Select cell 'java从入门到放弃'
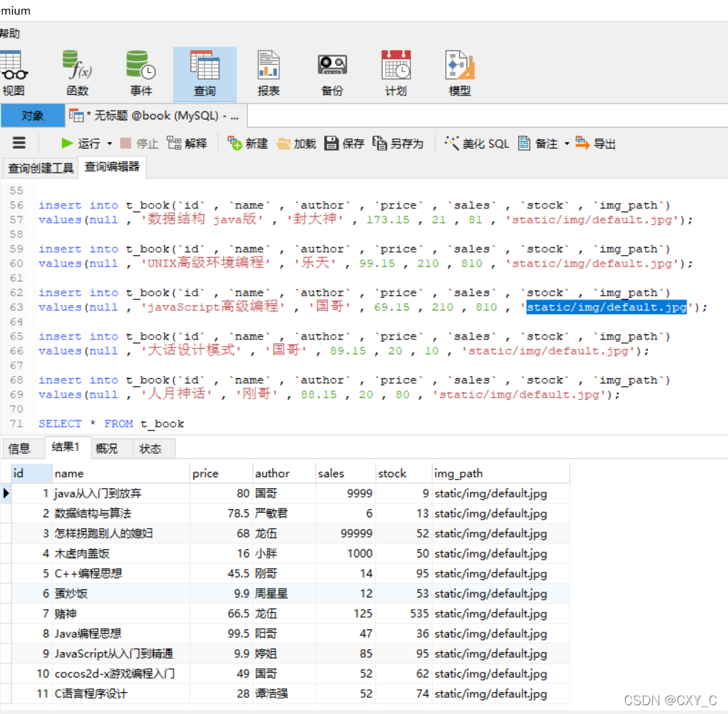This screenshot has height=714, width=728. click(121, 493)
